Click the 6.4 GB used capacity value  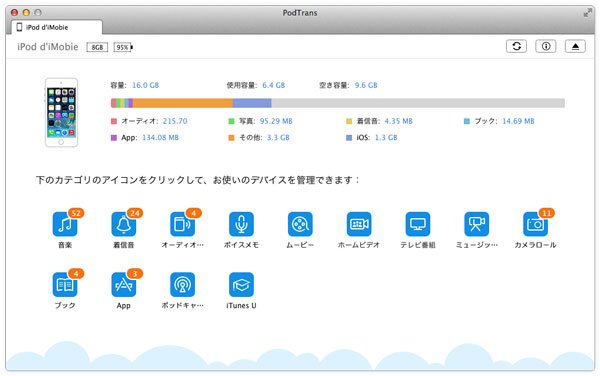pos(274,85)
